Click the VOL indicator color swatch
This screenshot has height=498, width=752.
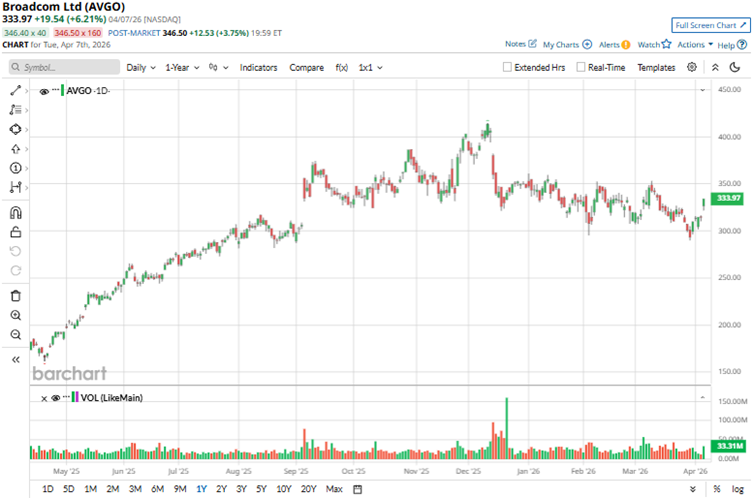[75, 397]
